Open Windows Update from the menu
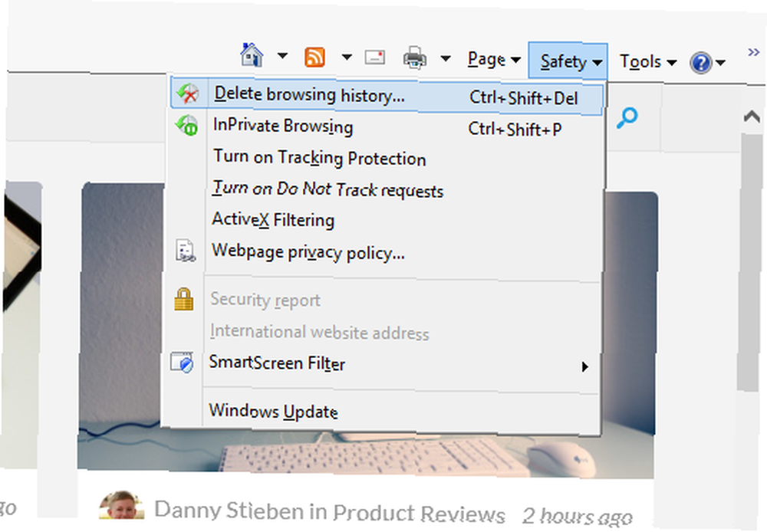 pos(274,411)
